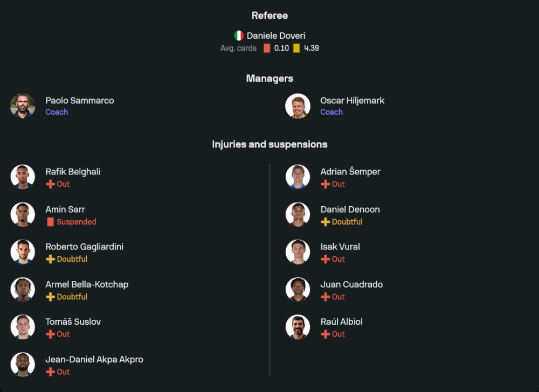Open Tomáš Suslov's player page
Image resolution: width=539 pixels, height=392 pixels.
click(x=73, y=321)
